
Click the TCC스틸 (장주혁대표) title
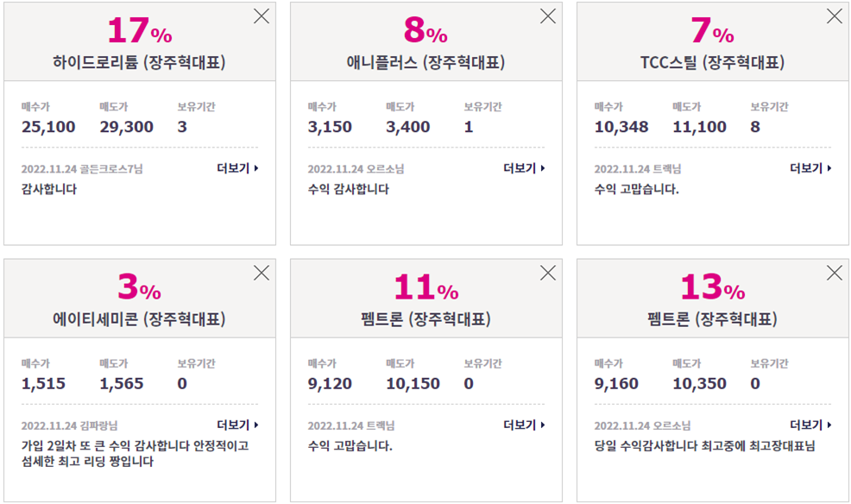(x=713, y=62)
